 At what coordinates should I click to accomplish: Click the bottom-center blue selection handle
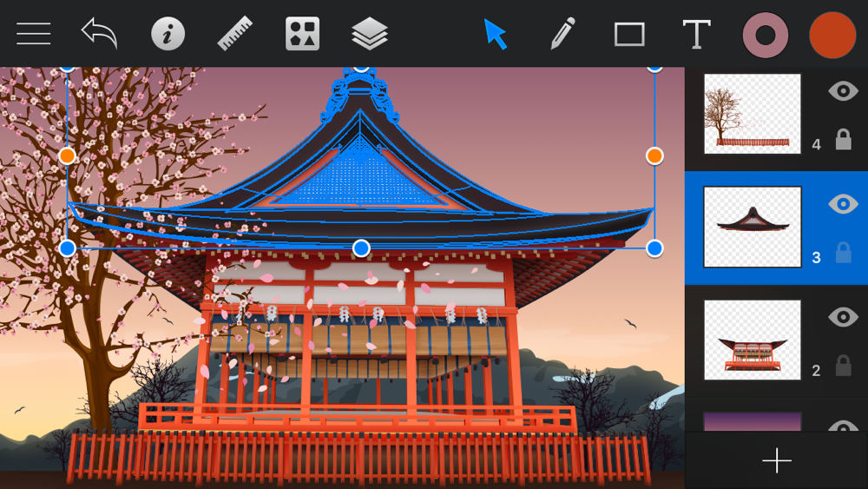(x=361, y=248)
